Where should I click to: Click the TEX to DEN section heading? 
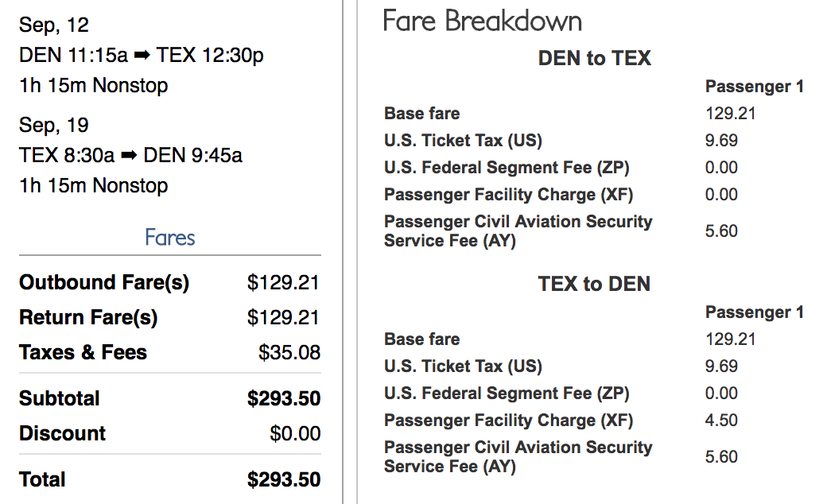594,284
